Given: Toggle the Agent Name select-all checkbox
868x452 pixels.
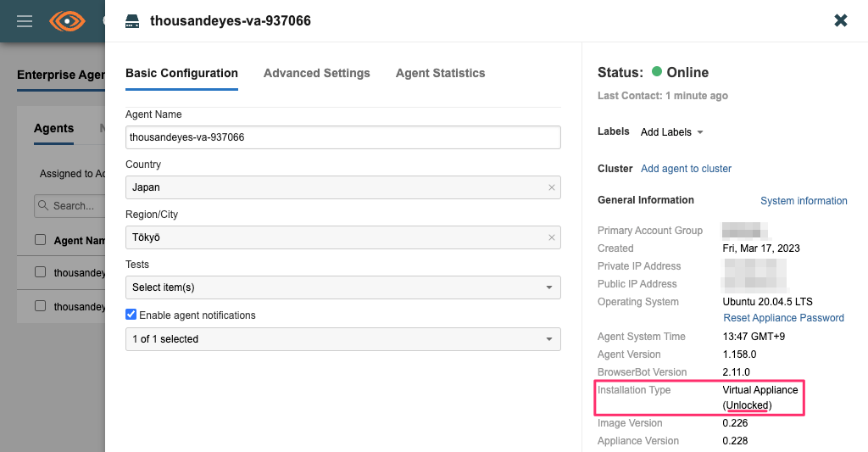Looking at the screenshot, I should (41, 240).
